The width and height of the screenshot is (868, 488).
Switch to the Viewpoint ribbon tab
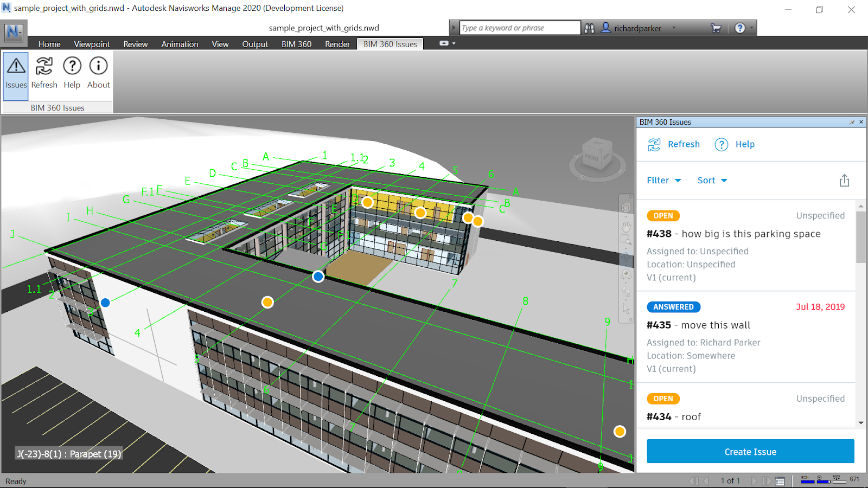[91, 44]
